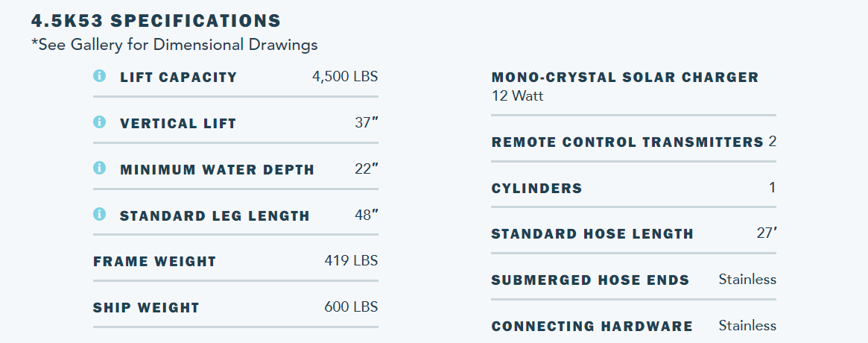Screen dimensions: 868x343
Task: Select the Frame Weight label
Action: pyautogui.click(x=154, y=262)
